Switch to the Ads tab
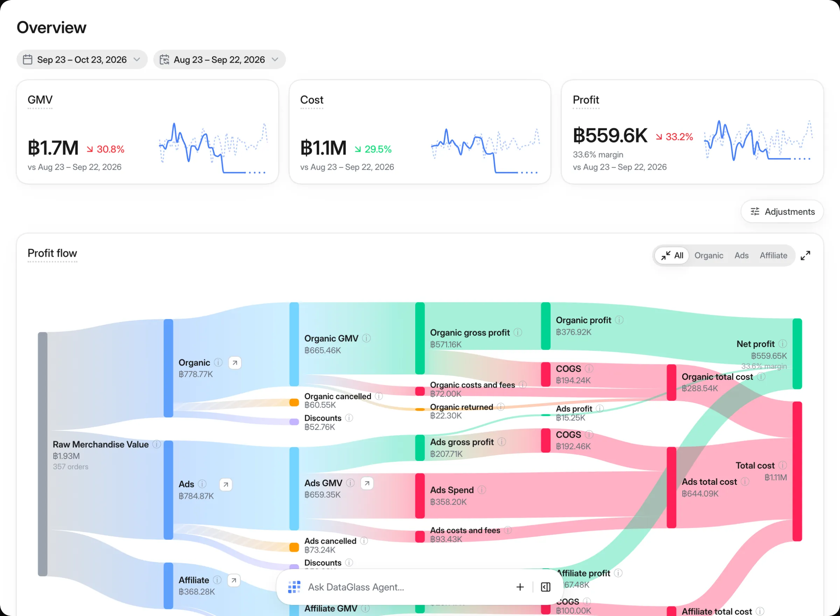This screenshot has height=616, width=840. tap(742, 256)
